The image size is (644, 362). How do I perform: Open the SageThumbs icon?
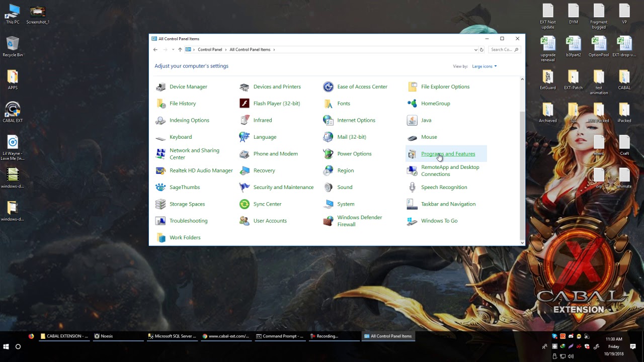(161, 188)
